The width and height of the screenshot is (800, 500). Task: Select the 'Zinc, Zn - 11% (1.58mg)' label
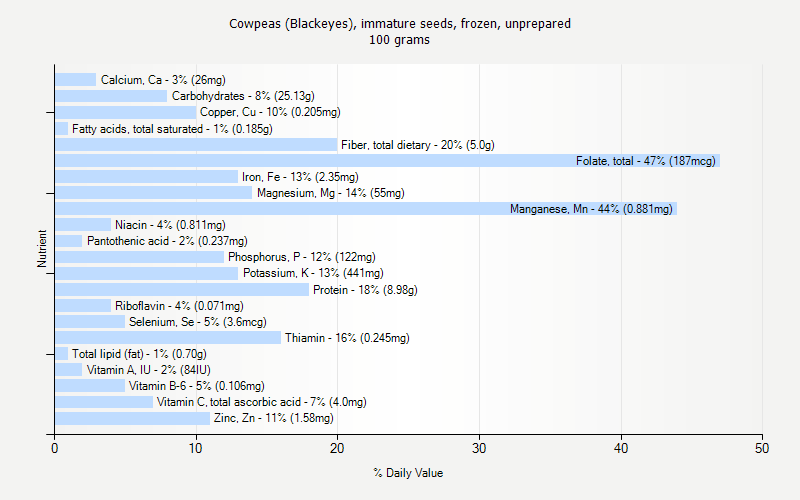[274, 418]
